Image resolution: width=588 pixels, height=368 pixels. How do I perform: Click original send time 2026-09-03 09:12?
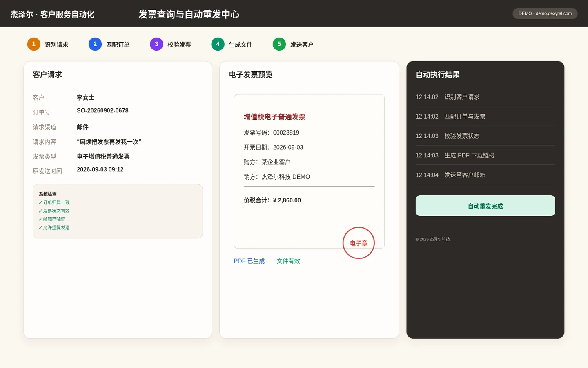(100, 170)
